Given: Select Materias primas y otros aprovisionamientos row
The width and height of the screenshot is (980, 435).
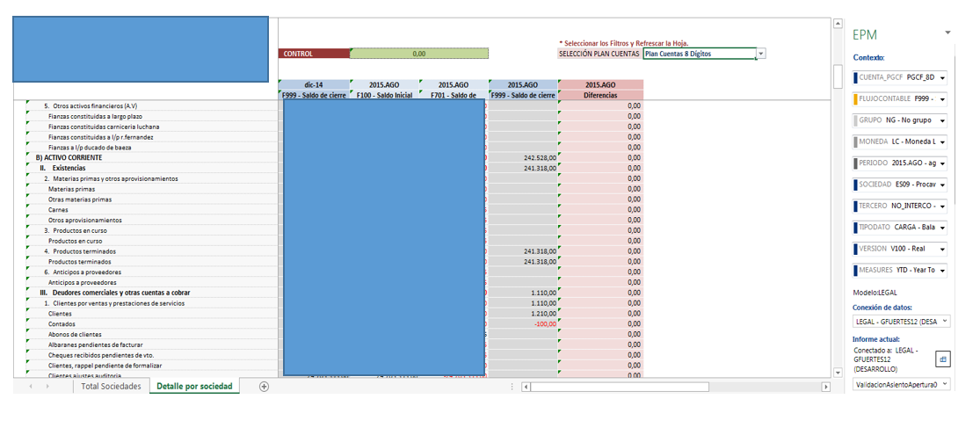Looking at the screenshot, I should (152, 178).
